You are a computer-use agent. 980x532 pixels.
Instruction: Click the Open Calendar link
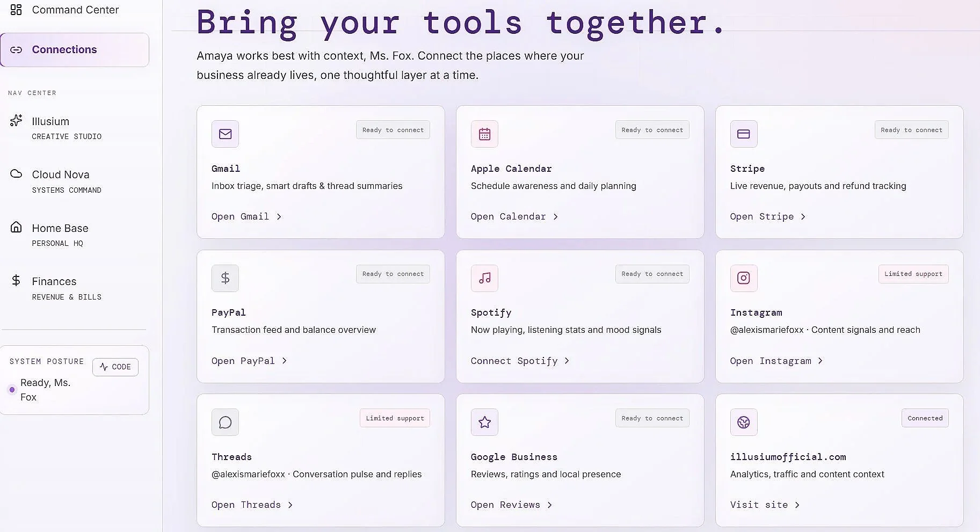tap(514, 217)
